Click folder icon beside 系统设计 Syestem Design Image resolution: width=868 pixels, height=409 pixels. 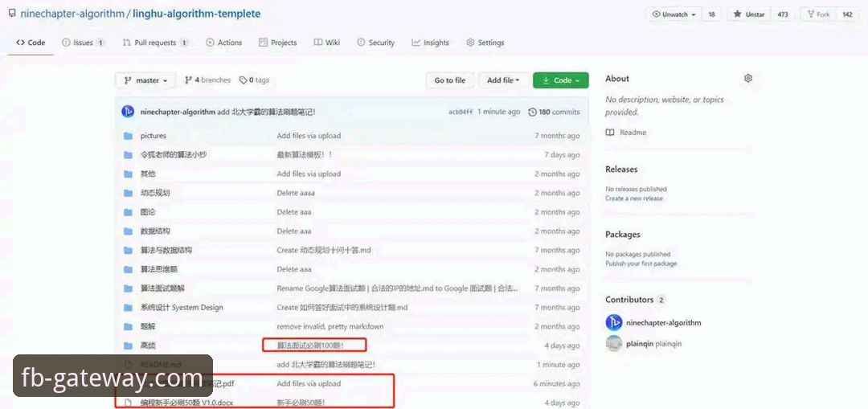click(x=129, y=308)
